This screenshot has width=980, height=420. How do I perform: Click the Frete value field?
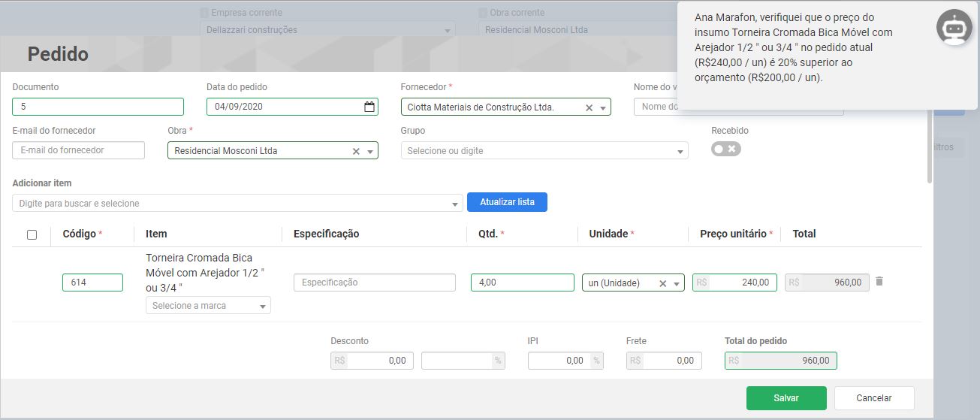click(664, 361)
